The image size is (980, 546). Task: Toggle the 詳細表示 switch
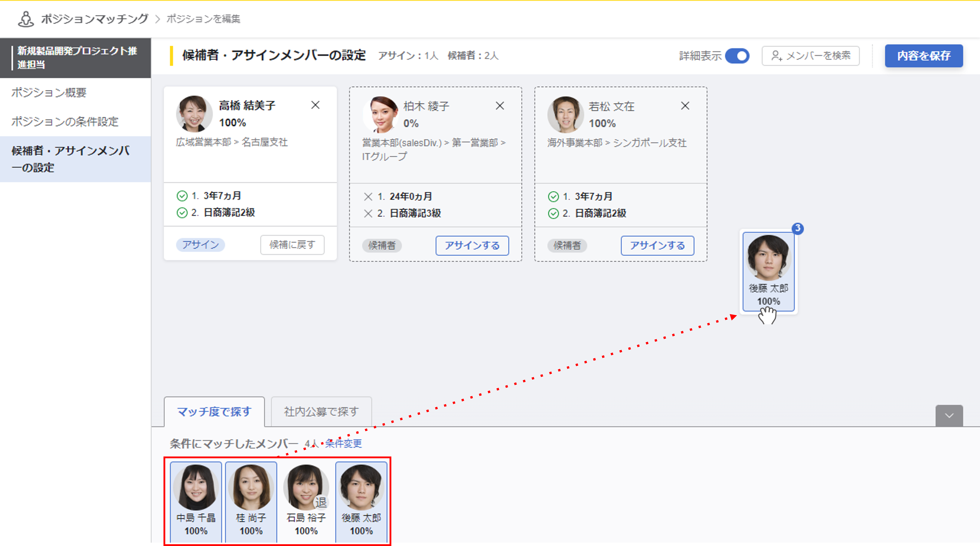pyautogui.click(x=737, y=56)
